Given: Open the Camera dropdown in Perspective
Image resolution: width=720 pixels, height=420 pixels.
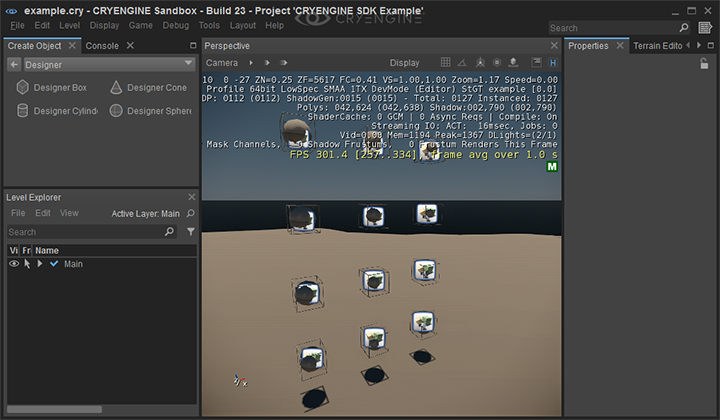Looking at the screenshot, I should click(221, 63).
